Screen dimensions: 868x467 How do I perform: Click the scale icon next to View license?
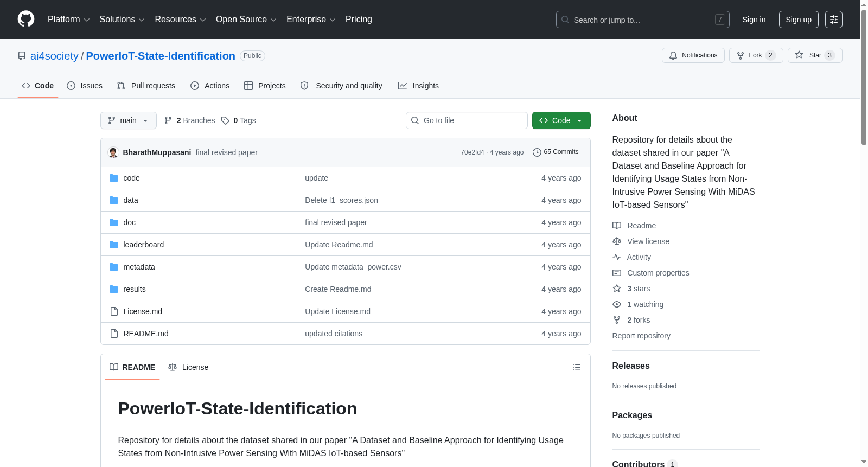coord(617,241)
